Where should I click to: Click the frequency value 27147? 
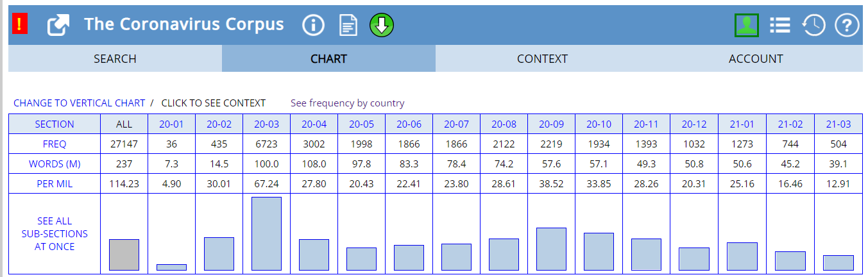pos(124,144)
